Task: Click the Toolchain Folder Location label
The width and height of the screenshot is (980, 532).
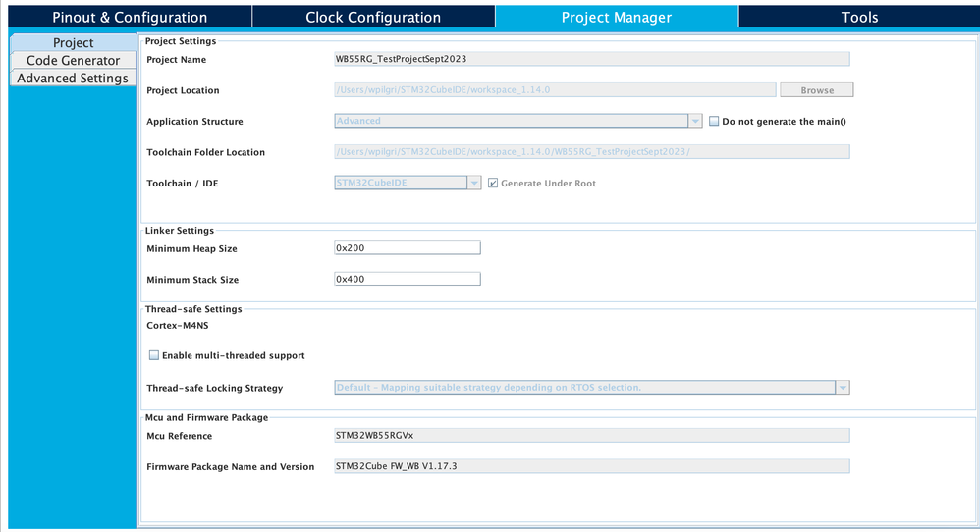Action: 205,152
